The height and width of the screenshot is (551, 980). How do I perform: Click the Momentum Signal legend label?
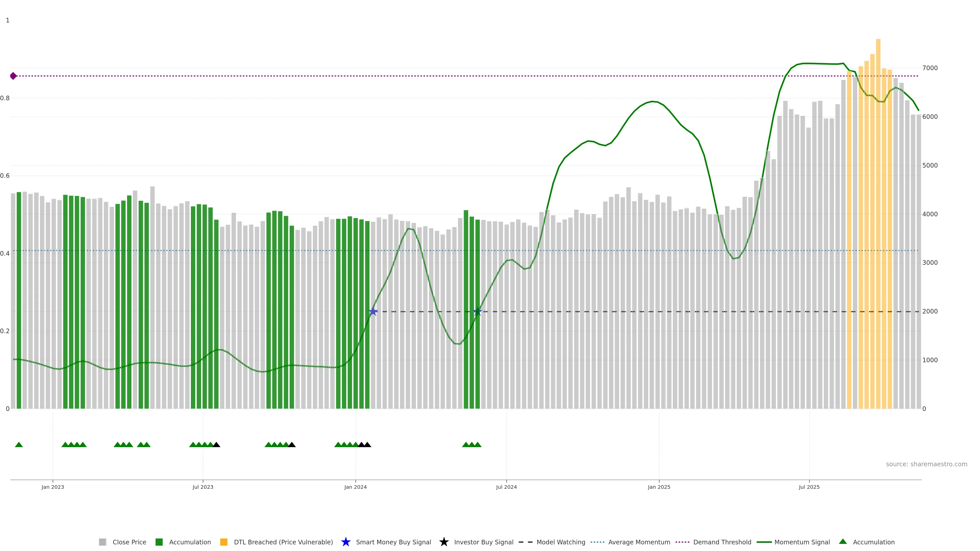[x=802, y=542]
